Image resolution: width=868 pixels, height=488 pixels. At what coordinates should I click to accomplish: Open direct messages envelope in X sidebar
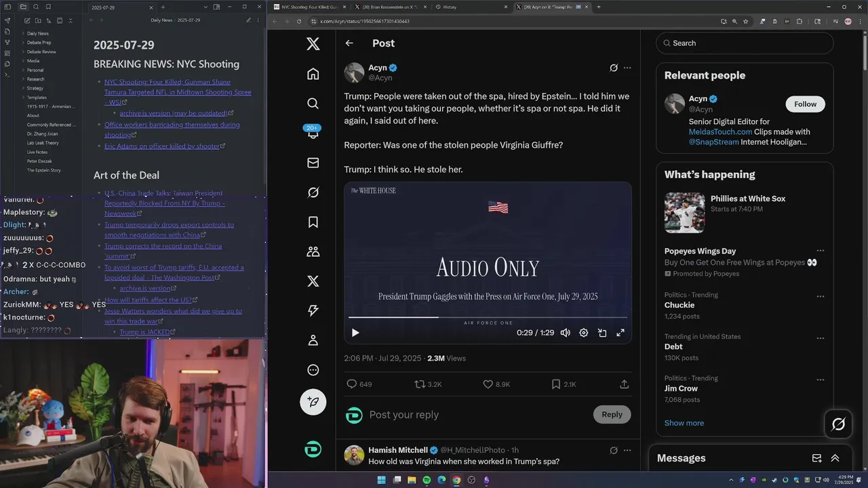313,163
